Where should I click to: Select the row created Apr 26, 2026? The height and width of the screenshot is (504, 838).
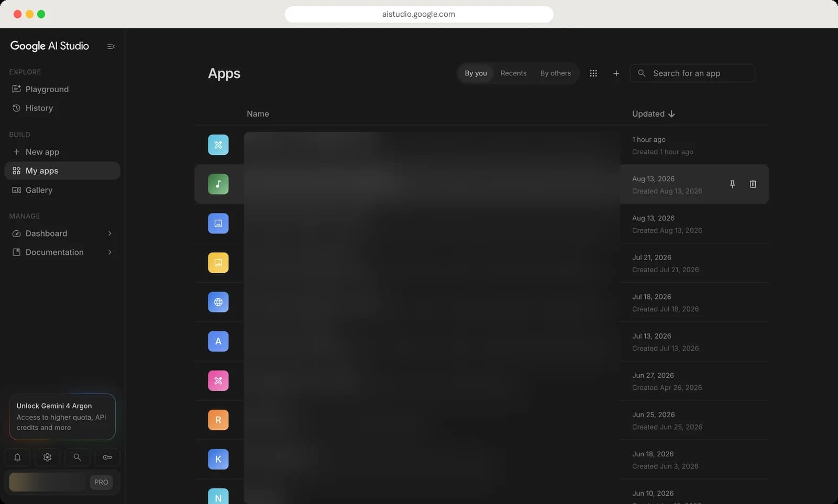pyautogui.click(x=481, y=380)
